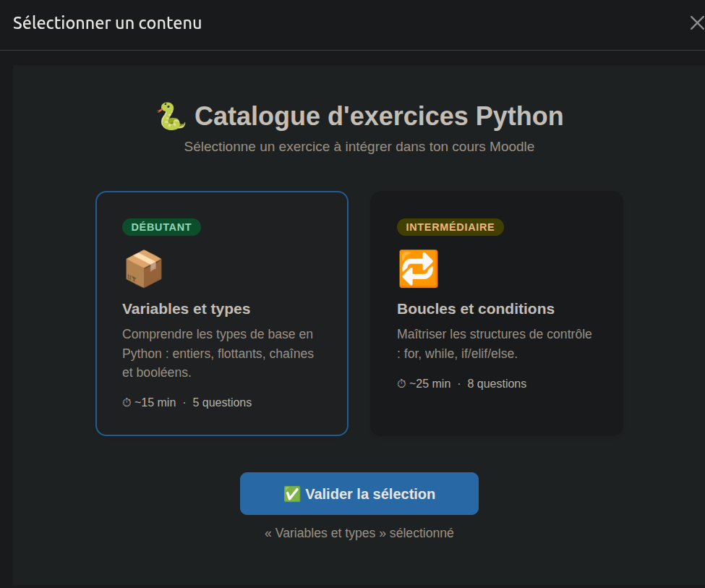Click the Valider la sélection button

359,493
